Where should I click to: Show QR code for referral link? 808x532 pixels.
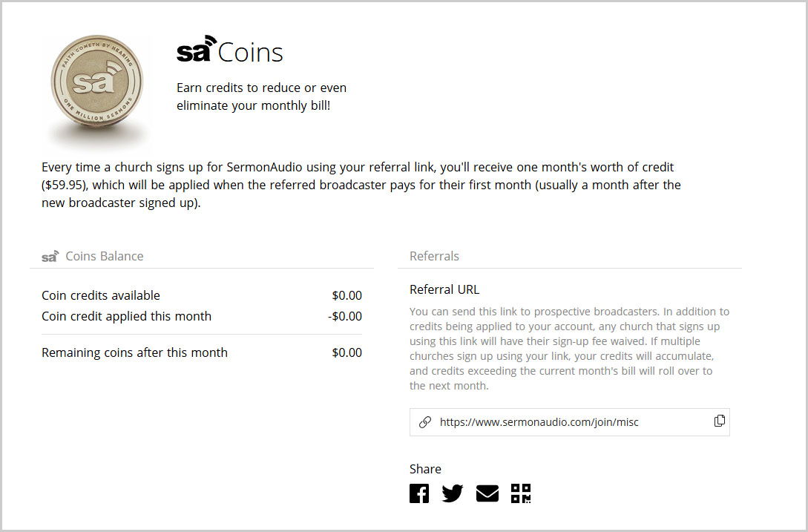point(521,493)
